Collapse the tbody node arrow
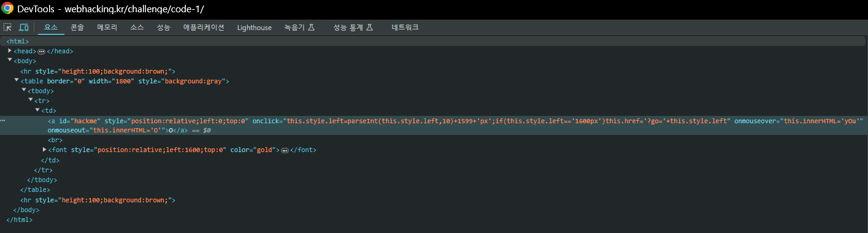Image resolution: width=868 pixels, height=233 pixels. (x=24, y=90)
